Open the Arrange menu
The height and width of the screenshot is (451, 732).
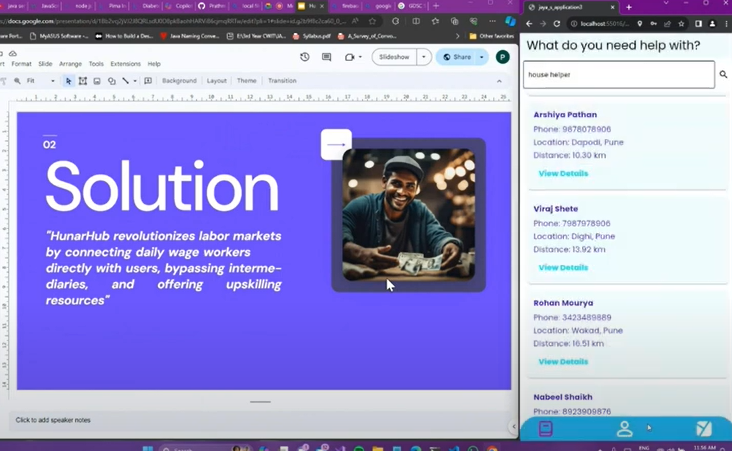[70, 64]
